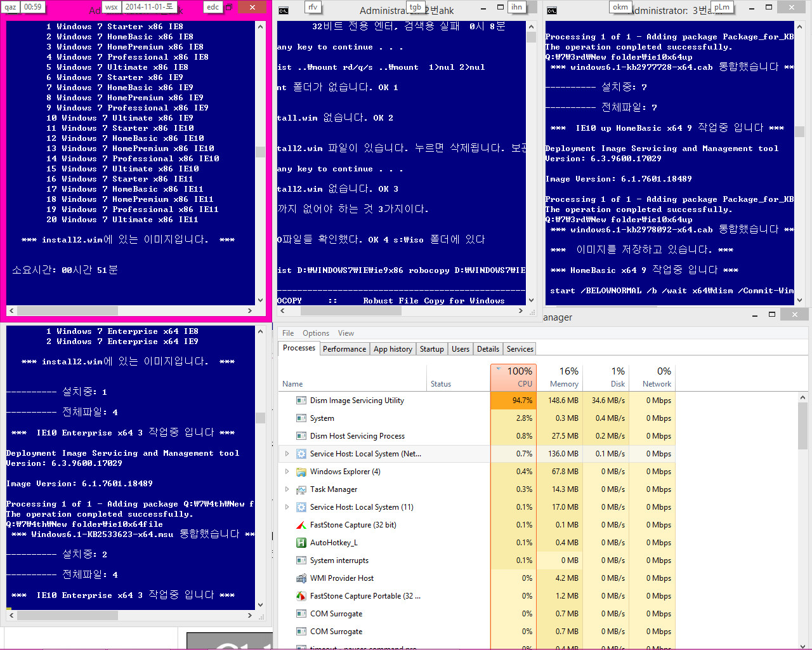Click the 'ihn' label tag
The image size is (812, 650).
tap(517, 7)
